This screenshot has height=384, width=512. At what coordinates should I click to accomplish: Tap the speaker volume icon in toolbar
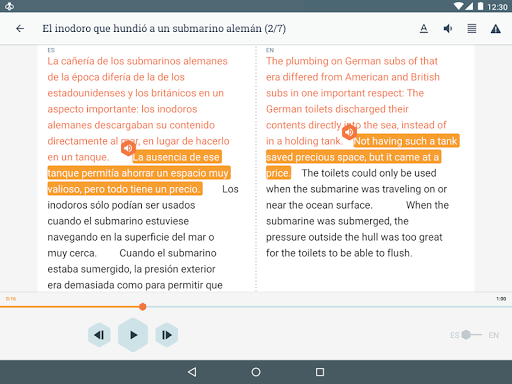click(448, 29)
